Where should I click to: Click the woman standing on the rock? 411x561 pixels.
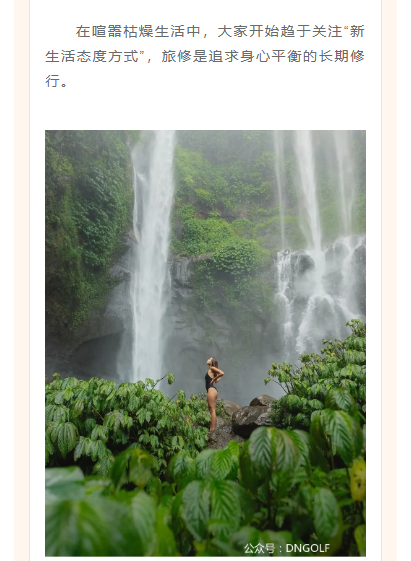(213, 394)
